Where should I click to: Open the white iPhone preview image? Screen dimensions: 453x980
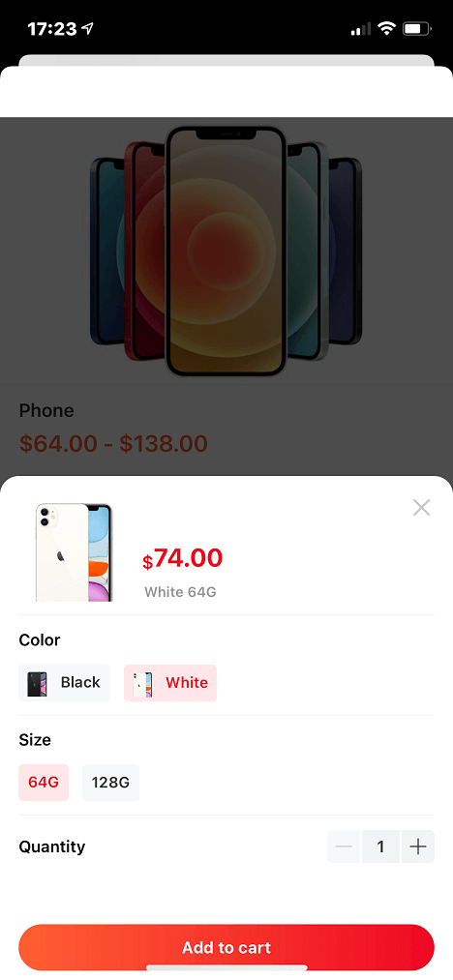click(x=74, y=551)
